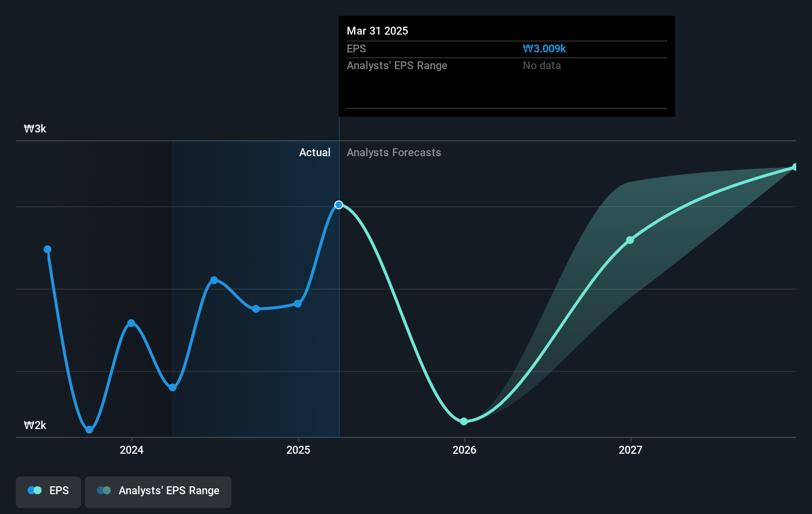Click the ₩2k y-axis label
The height and width of the screenshot is (514, 812).
coord(35,425)
